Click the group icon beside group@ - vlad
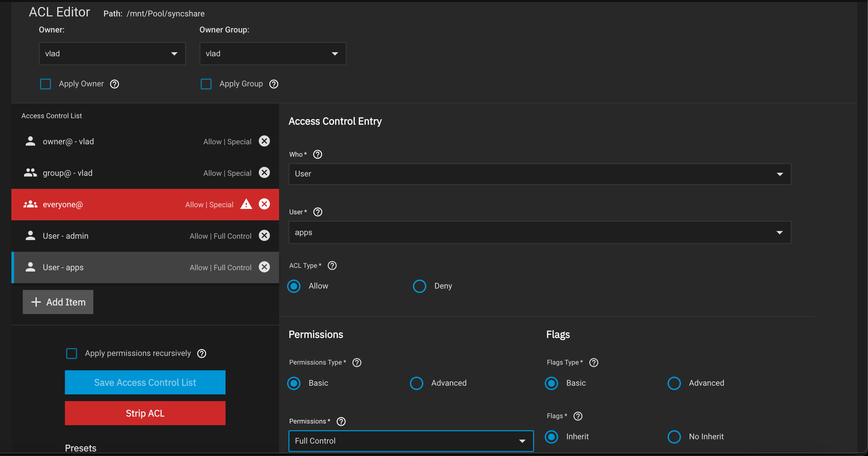 pyautogui.click(x=30, y=172)
